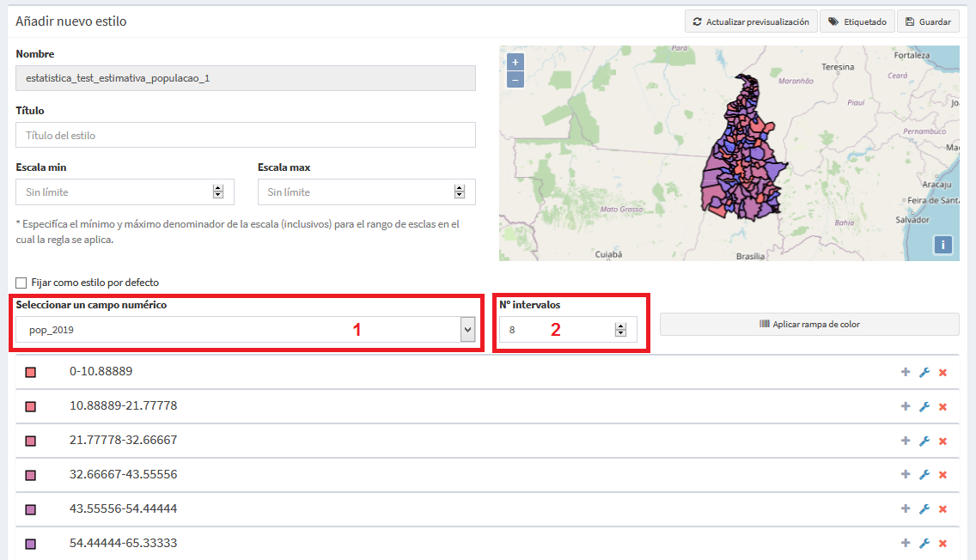Save the style with Guardar

pos(928,21)
